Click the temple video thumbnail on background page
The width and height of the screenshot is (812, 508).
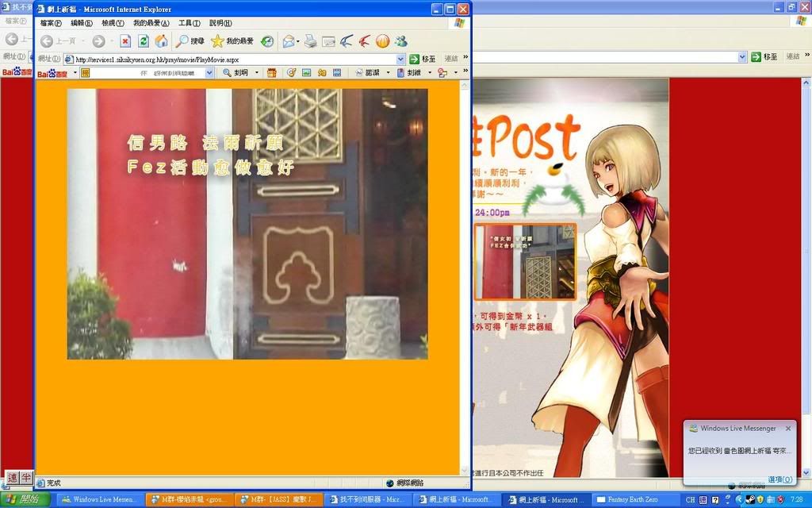click(x=525, y=262)
